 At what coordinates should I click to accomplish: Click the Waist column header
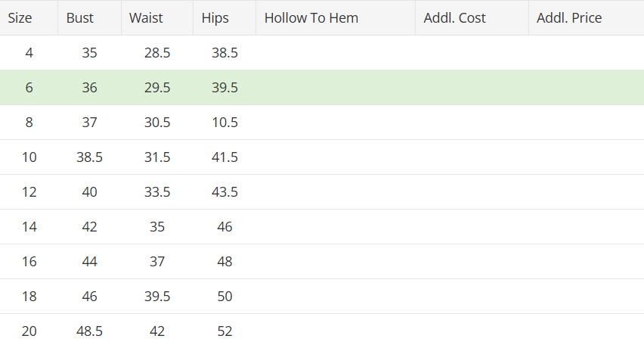pos(157,17)
